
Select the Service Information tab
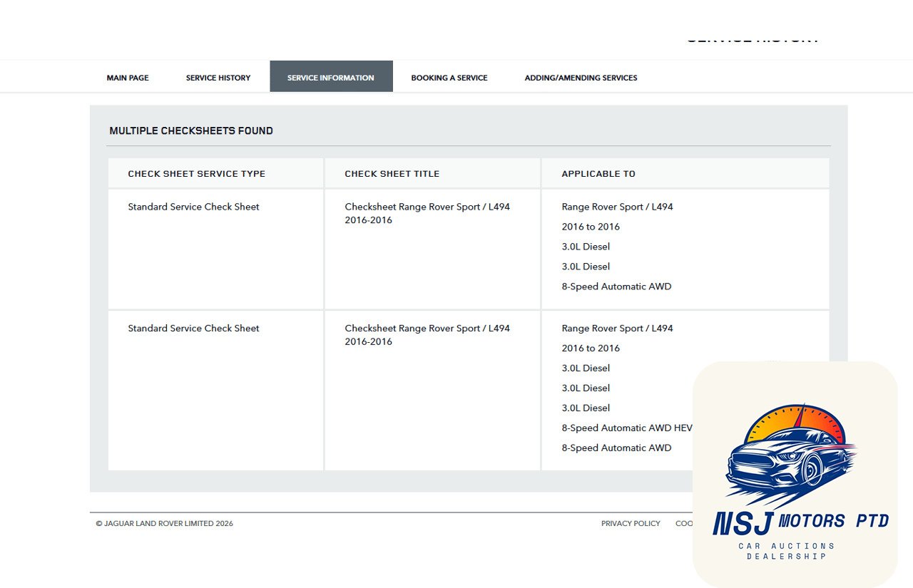(x=330, y=78)
